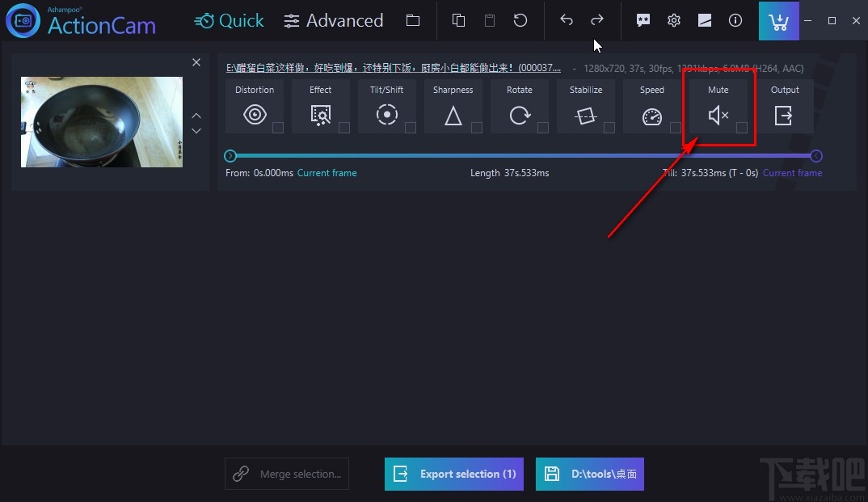The image size is (868, 502).
Task: Open the Output settings icon
Action: [x=784, y=116]
